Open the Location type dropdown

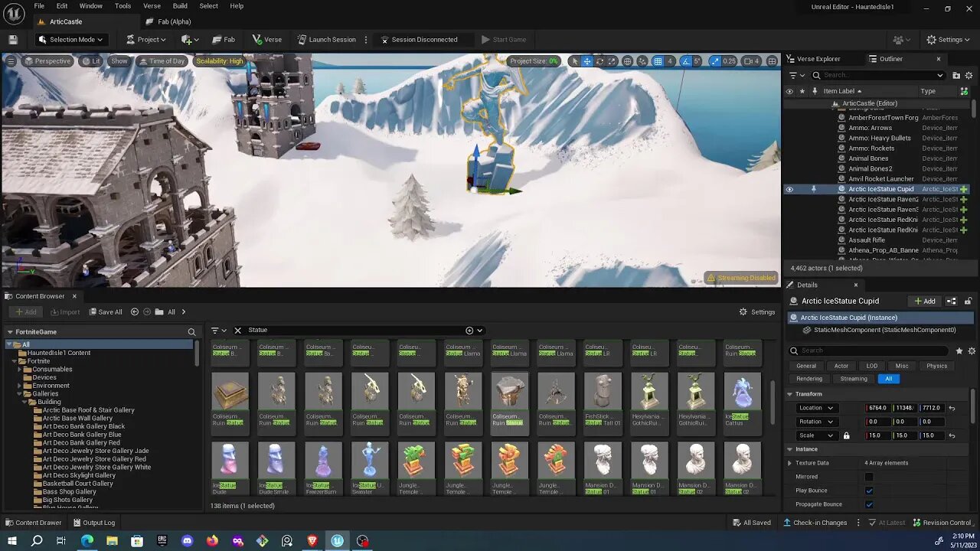tap(817, 408)
